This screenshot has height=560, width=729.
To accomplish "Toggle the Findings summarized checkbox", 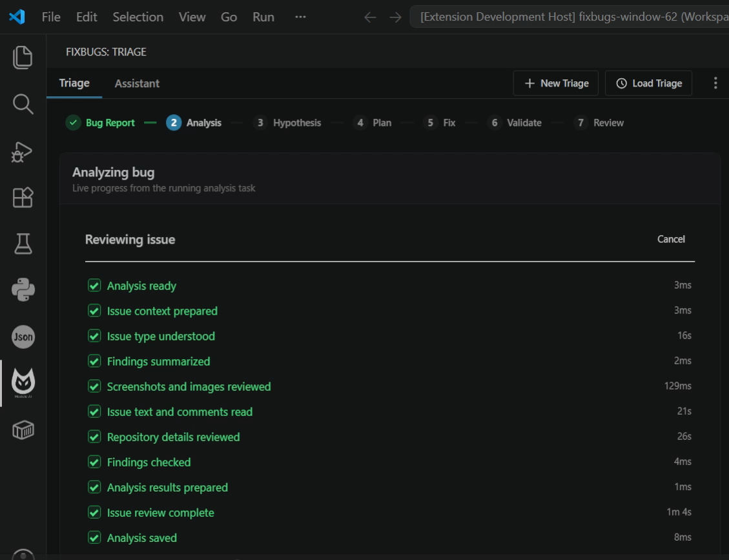I will (94, 361).
